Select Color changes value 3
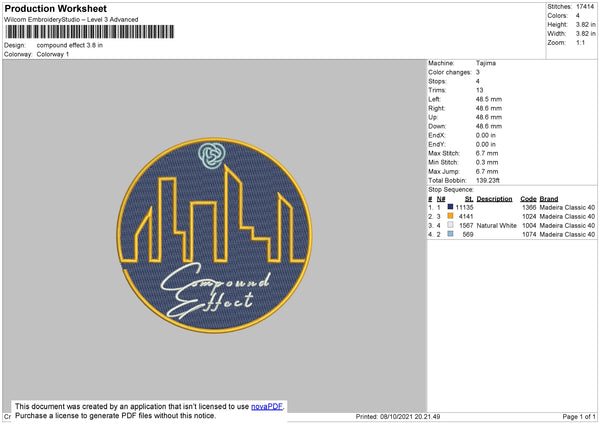 coord(478,72)
